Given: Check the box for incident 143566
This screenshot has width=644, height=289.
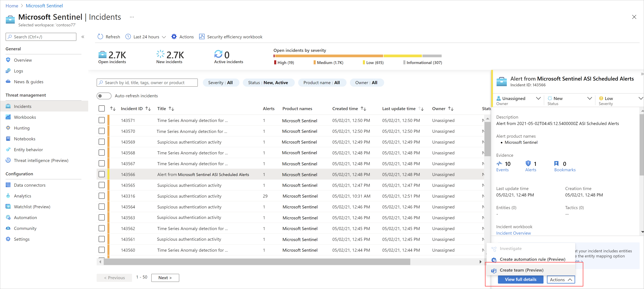Looking at the screenshot, I should click(102, 174).
